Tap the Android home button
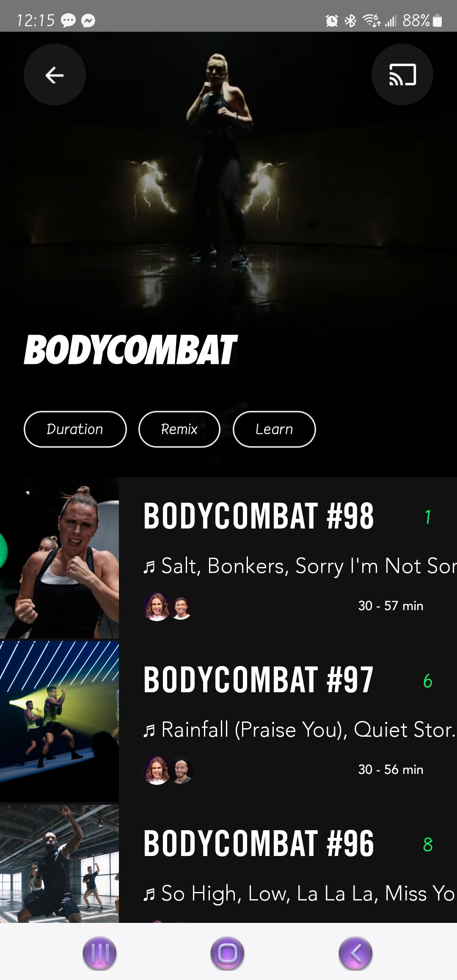 228,953
